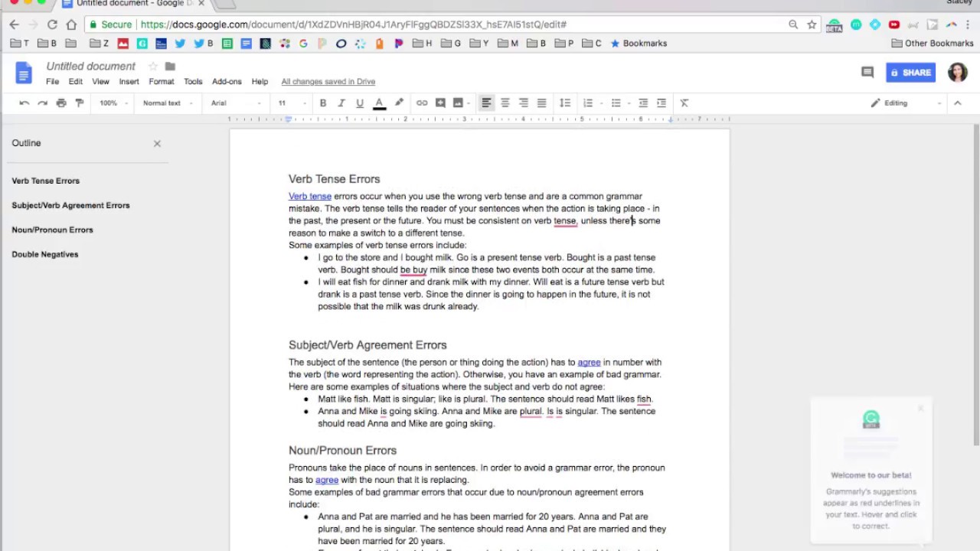Close the Outline panel
This screenshot has height=551, width=980.
click(x=157, y=143)
